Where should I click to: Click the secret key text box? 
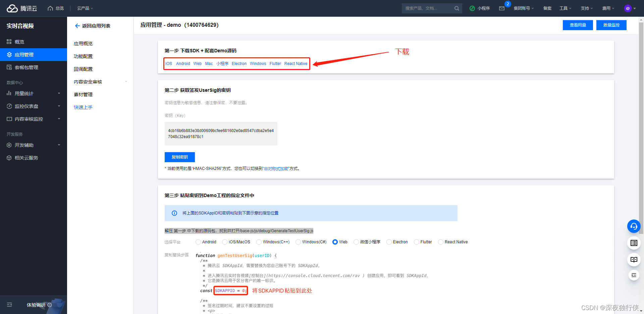(x=221, y=134)
